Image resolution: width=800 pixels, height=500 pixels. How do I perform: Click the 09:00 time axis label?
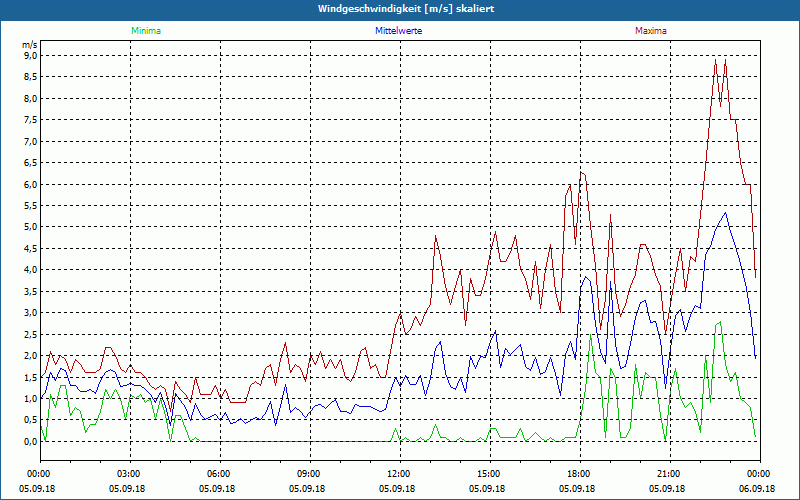tap(310, 474)
